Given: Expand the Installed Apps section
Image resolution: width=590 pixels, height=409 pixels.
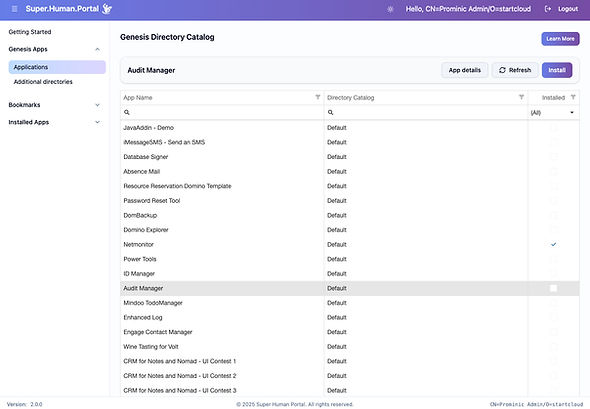Looking at the screenshot, I should point(97,122).
